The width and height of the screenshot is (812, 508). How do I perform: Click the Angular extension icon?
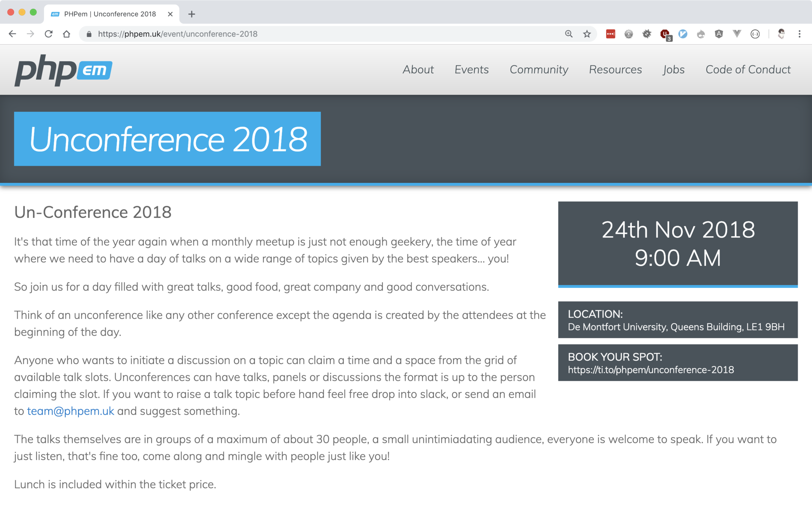(719, 34)
